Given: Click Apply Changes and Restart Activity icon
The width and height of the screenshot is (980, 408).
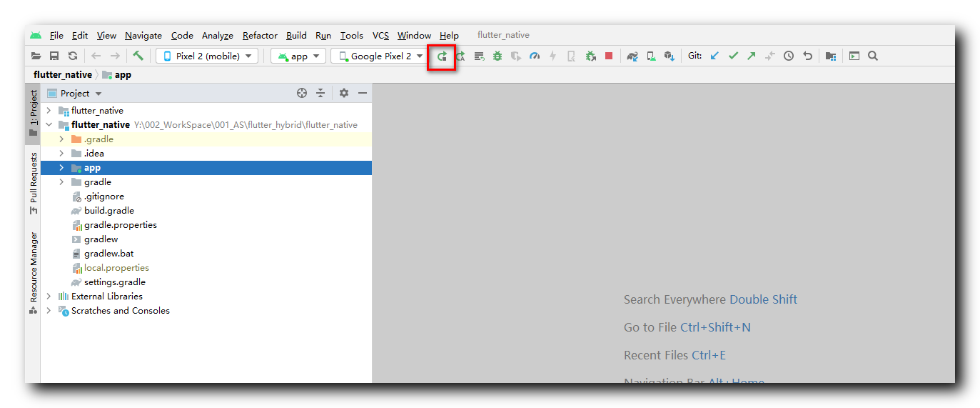Looking at the screenshot, I should click(x=460, y=56).
